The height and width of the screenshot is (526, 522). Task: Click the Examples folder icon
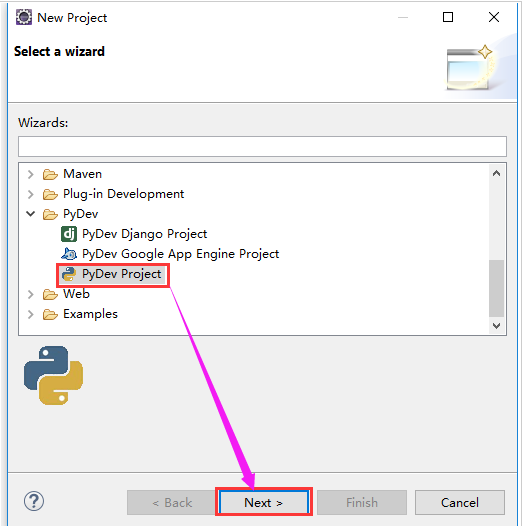pos(50,314)
